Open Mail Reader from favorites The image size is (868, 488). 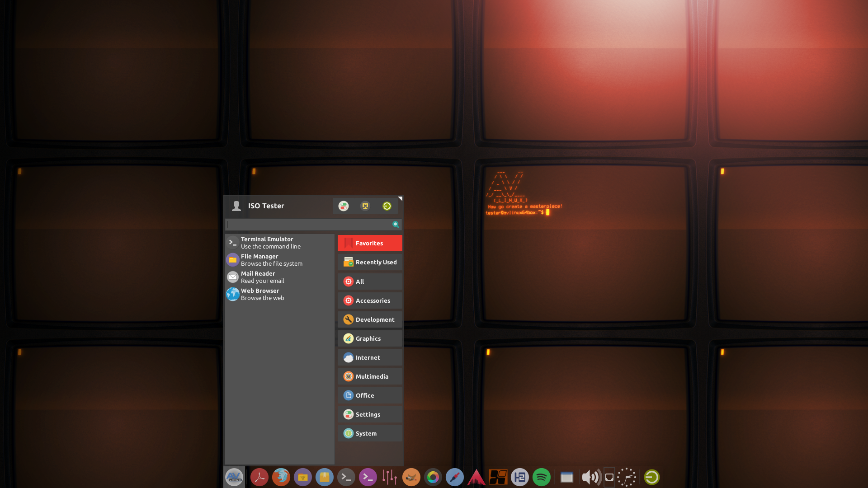(280, 277)
